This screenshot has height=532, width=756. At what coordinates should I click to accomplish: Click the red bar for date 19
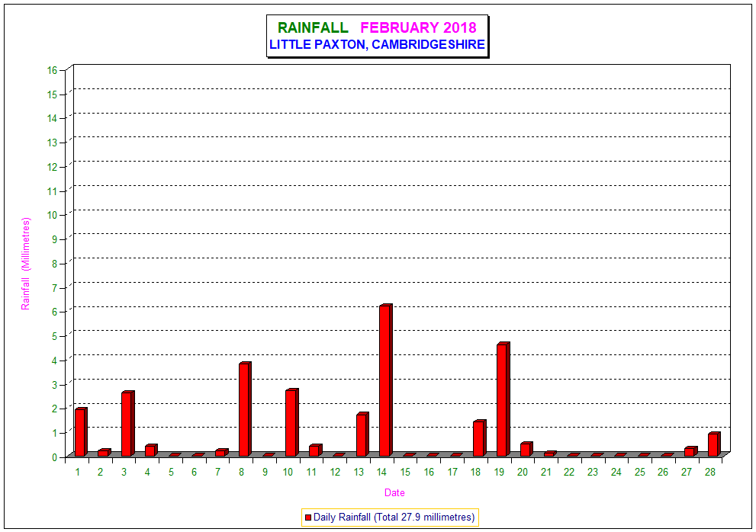point(503,399)
